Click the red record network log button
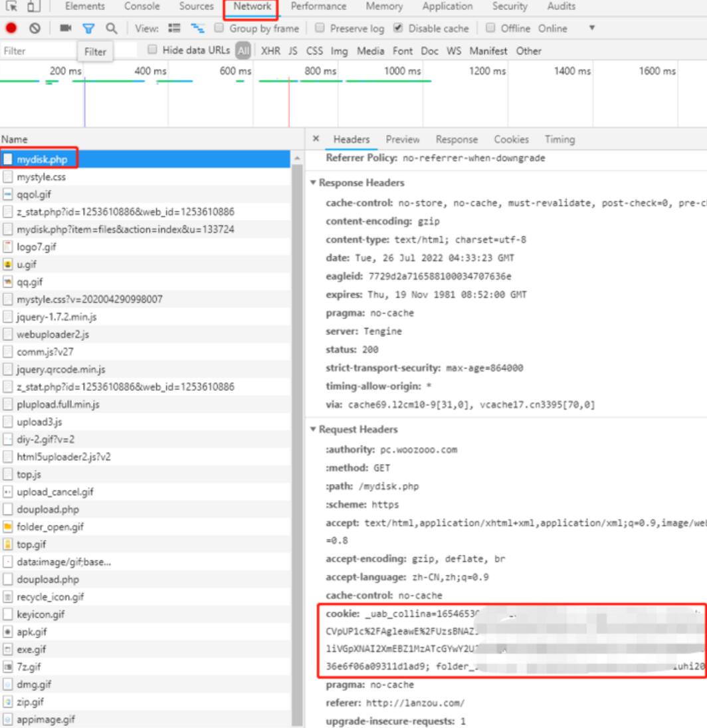This screenshot has height=728, width=707. pyautogui.click(x=11, y=29)
